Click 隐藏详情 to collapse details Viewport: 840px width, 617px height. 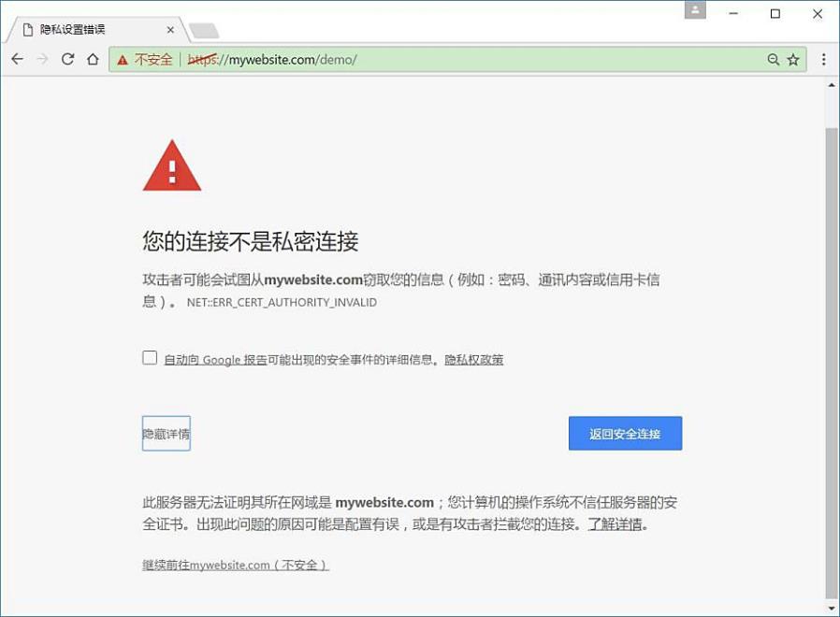pos(167,433)
